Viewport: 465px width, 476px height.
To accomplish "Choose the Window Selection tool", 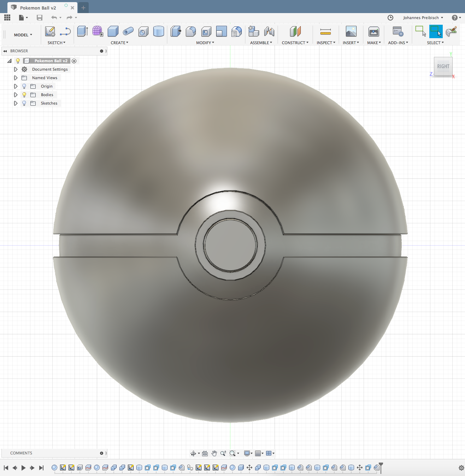I will (420, 31).
